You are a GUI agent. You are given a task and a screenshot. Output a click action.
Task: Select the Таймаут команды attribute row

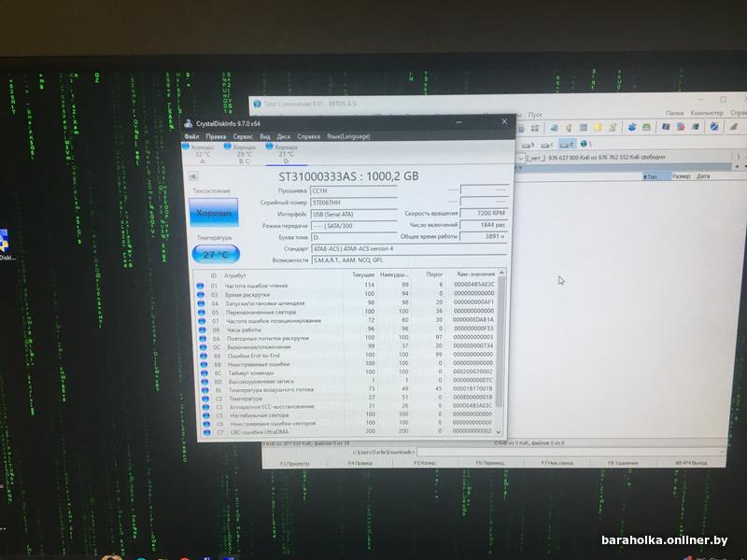(348, 372)
